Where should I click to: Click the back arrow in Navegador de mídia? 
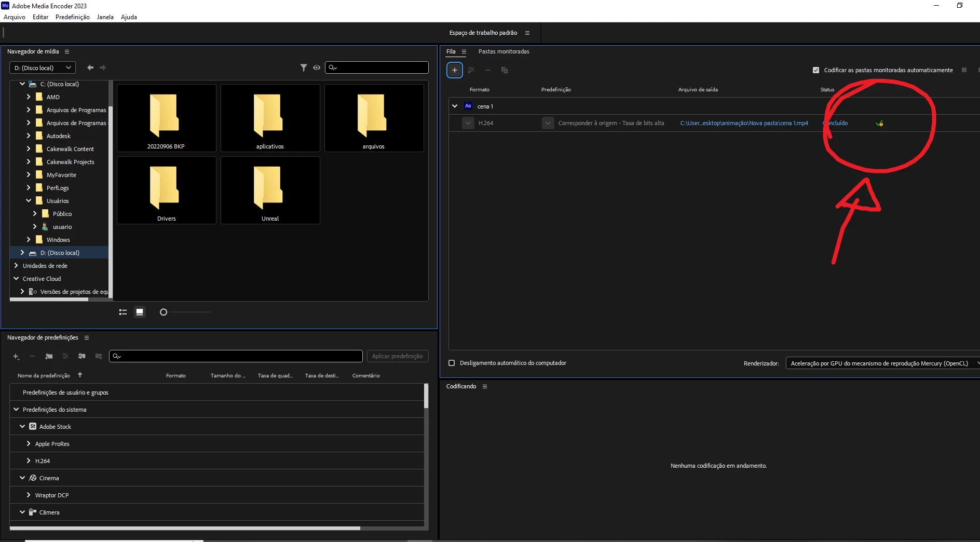click(90, 67)
